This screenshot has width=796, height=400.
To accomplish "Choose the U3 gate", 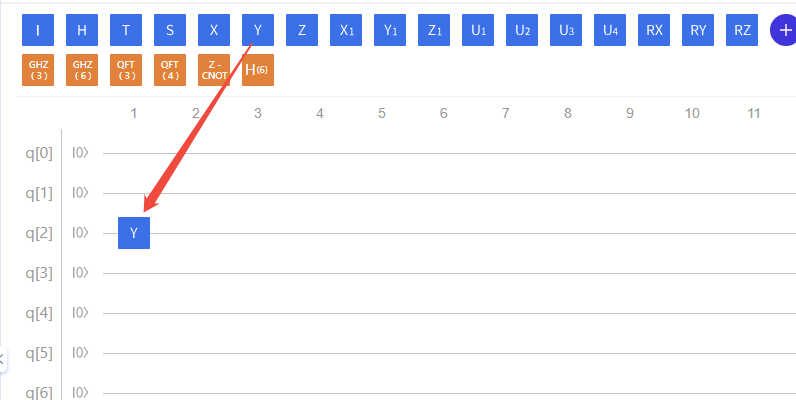I will [x=566, y=30].
